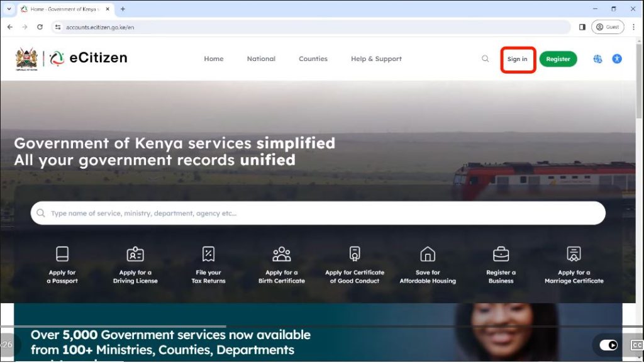The image size is (644, 363).
Task: Choose Certificate of Good Conduct icon
Action: (x=355, y=254)
